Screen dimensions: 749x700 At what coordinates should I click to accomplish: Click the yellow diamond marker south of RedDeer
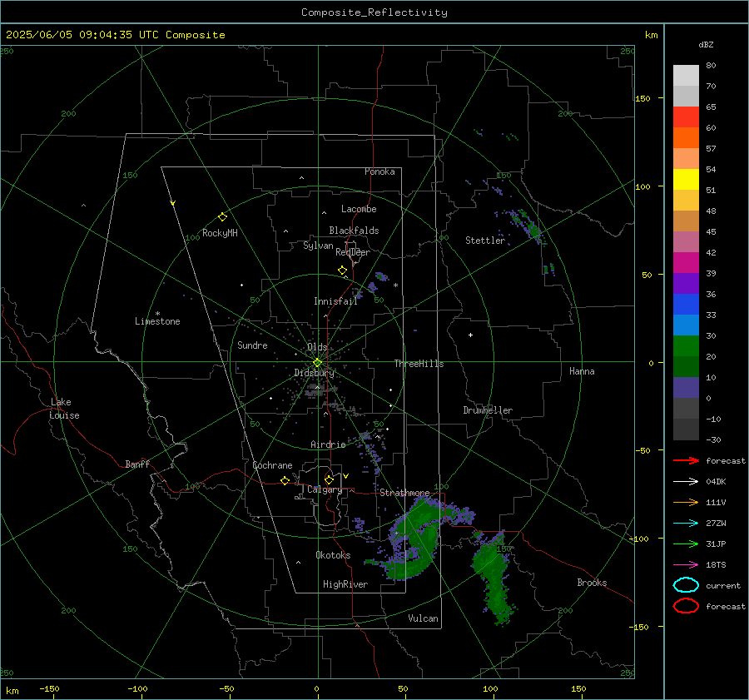(x=343, y=271)
